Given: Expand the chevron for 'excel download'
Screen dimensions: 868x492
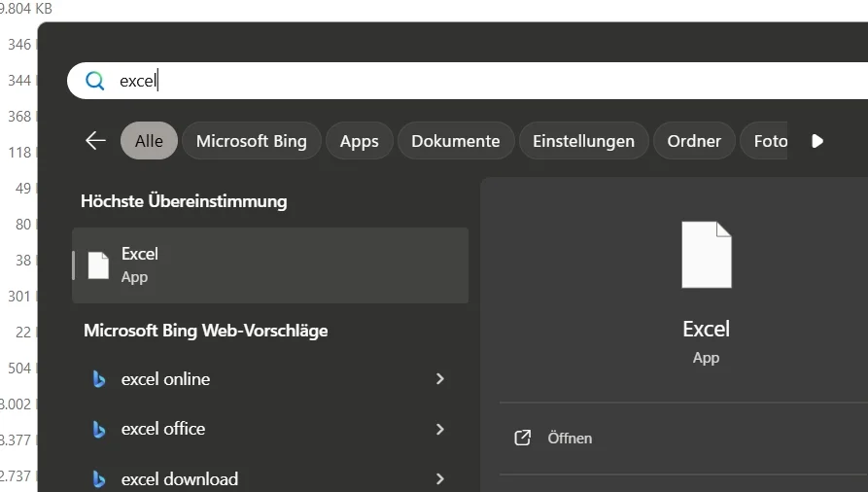Looking at the screenshot, I should (440, 478).
